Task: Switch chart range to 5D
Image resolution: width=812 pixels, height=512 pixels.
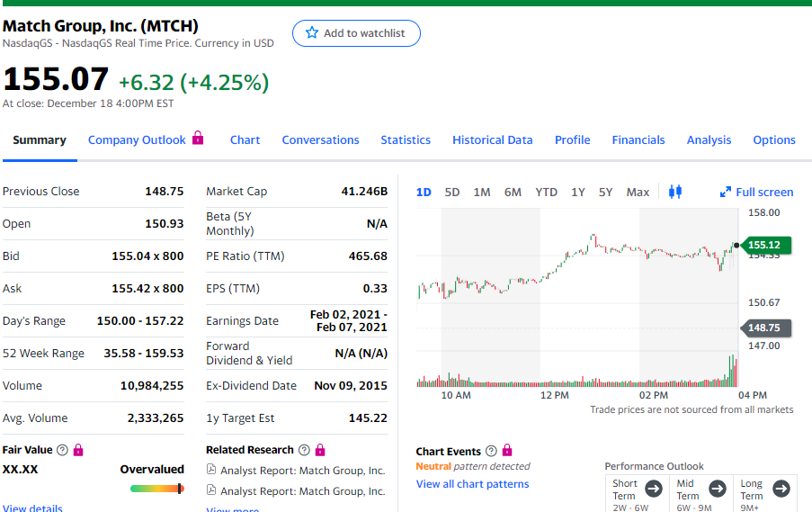Action: click(x=452, y=192)
